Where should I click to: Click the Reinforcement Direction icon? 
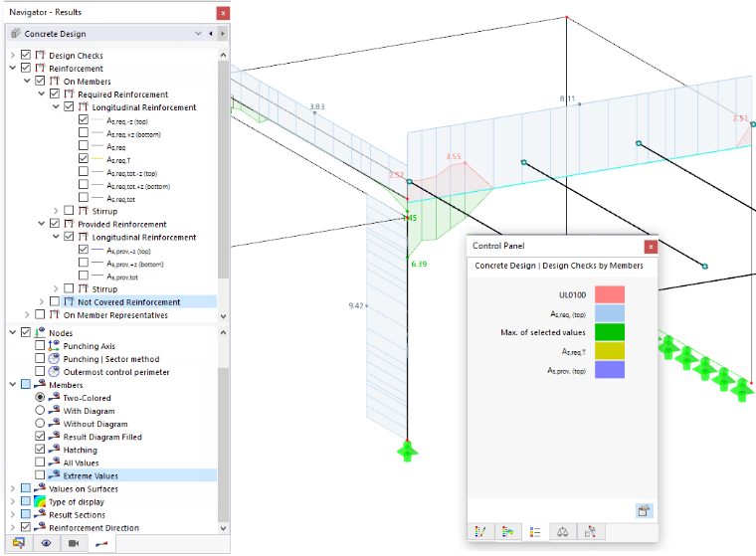point(40,527)
